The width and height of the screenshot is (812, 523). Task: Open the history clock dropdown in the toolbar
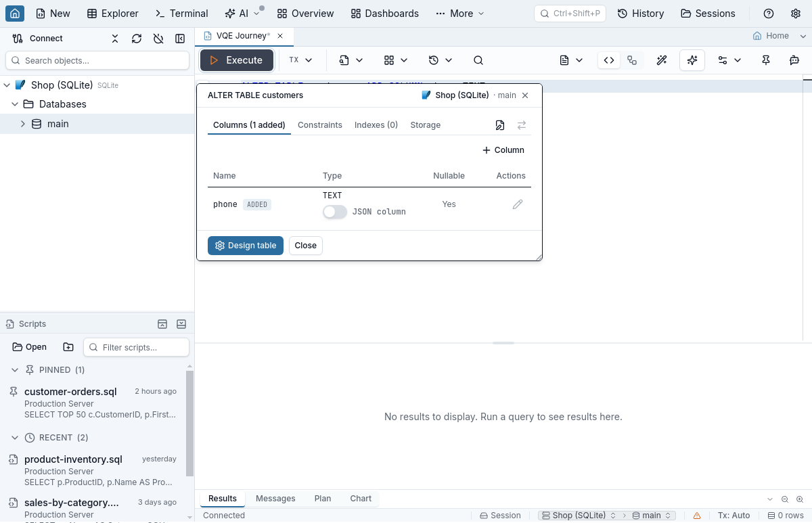[x=441, y=60]
